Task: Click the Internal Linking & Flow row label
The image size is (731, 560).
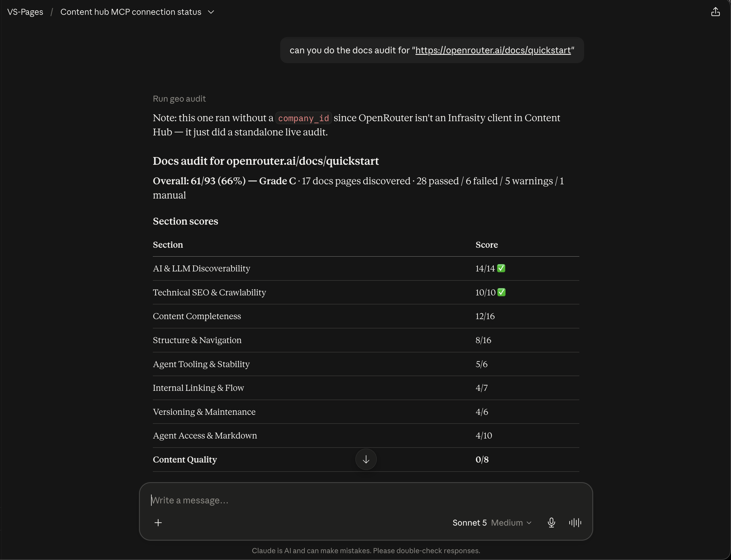Action: click(198, 388)
